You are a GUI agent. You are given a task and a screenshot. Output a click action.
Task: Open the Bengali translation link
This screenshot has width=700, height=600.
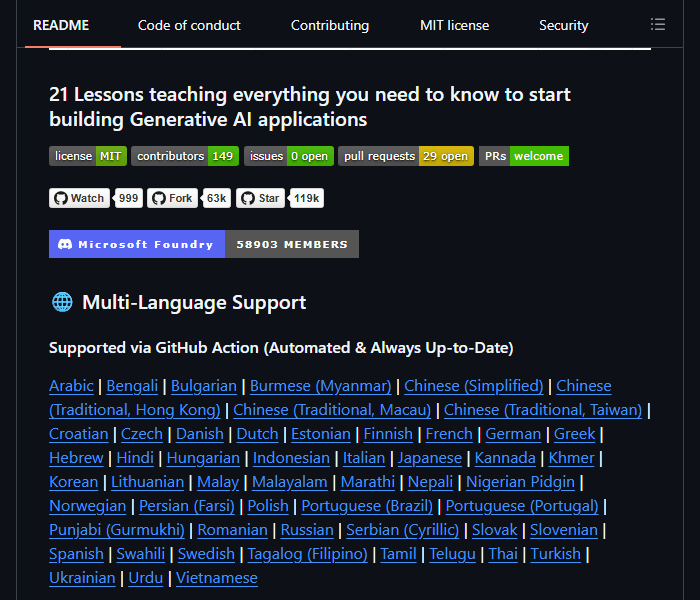(132, 386)
